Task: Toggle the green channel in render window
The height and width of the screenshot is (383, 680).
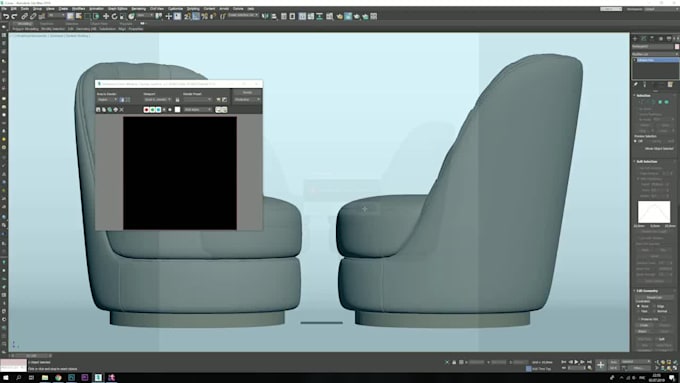Action: pos(152,110)
